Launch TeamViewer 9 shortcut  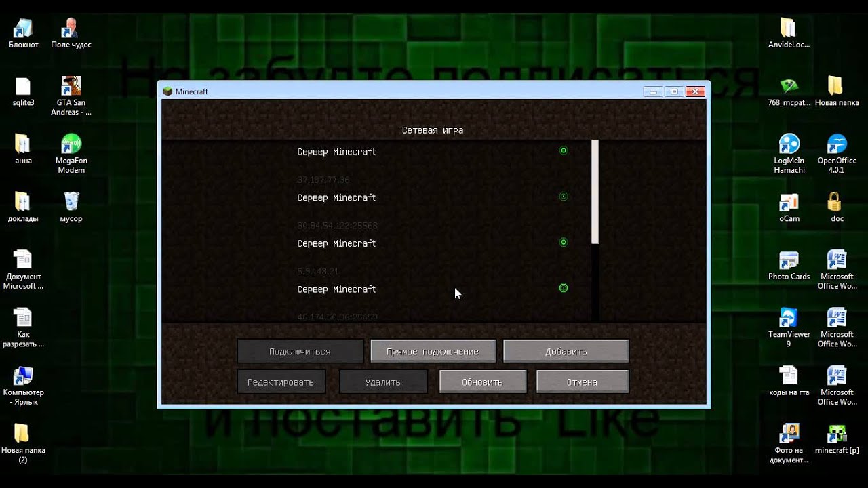point(789,328)
